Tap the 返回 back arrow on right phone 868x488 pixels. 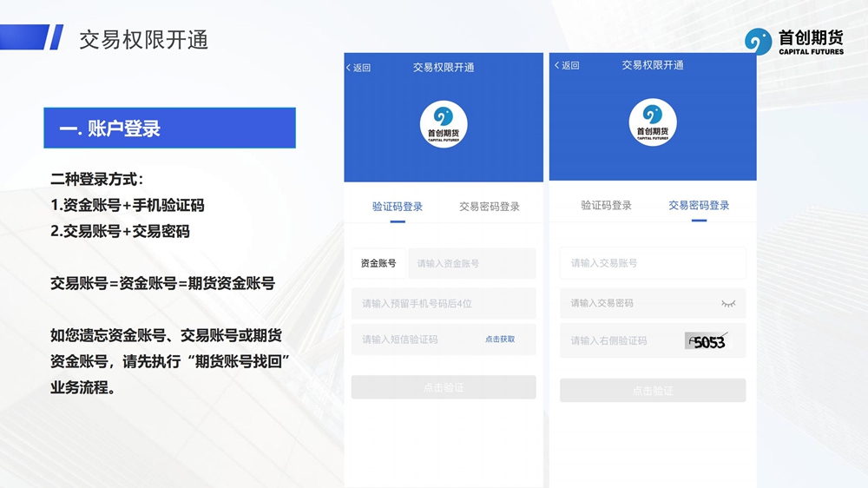click(566, 66)
